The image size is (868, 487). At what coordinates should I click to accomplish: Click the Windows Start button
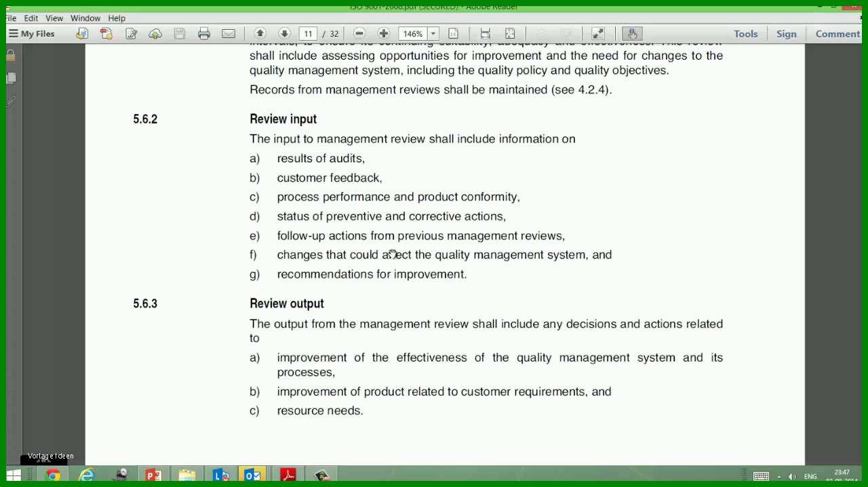(13, 475)
